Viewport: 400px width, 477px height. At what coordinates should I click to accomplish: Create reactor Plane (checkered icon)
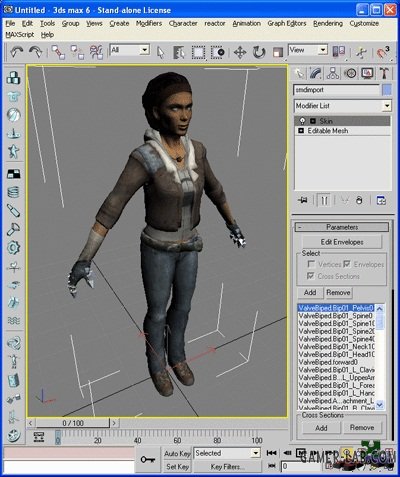tap(14, 173)
